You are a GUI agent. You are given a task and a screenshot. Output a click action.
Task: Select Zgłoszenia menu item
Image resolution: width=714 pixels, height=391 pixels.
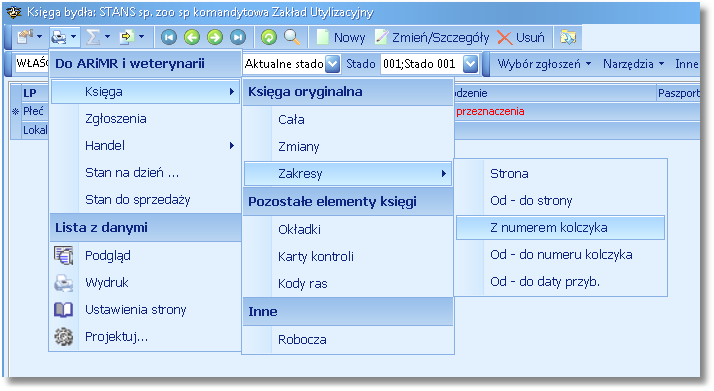pos(145,119)
